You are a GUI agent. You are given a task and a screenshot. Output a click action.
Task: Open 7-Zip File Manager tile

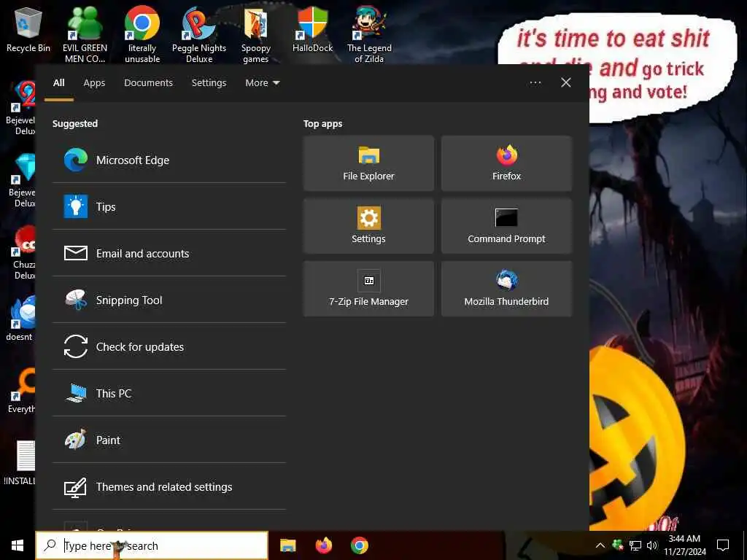point(368,289)
